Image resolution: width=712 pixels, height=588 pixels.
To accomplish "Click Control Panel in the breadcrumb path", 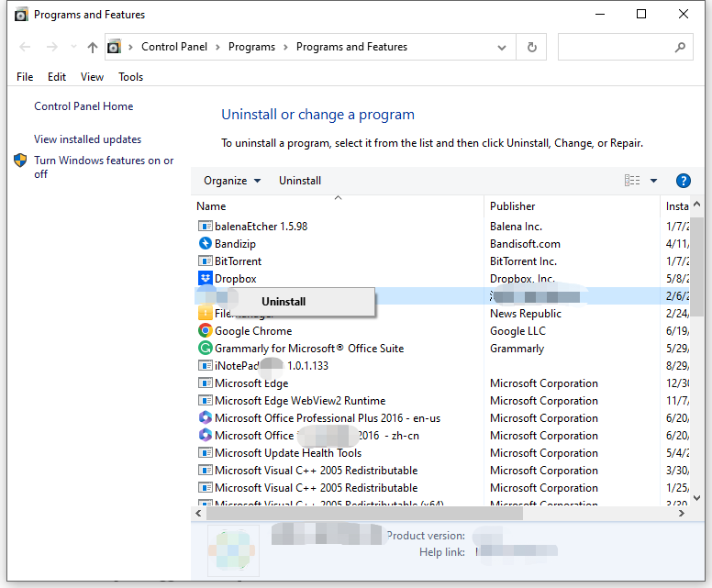I will click(174, 47).
